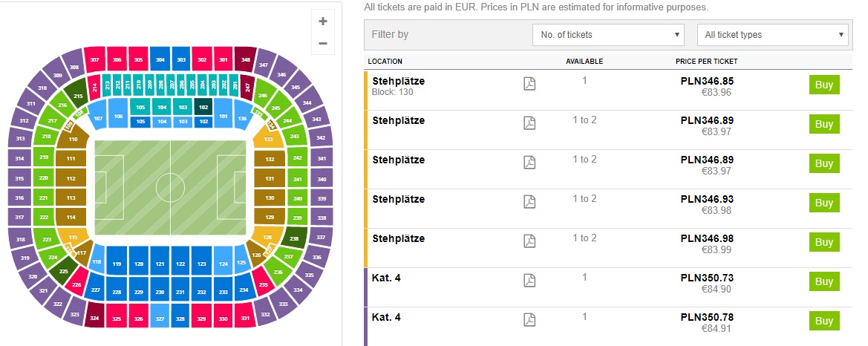Zoom in on the stadium map
This screenshot has width=868, height=346.
pyautogui.click(x=323, y=22)
